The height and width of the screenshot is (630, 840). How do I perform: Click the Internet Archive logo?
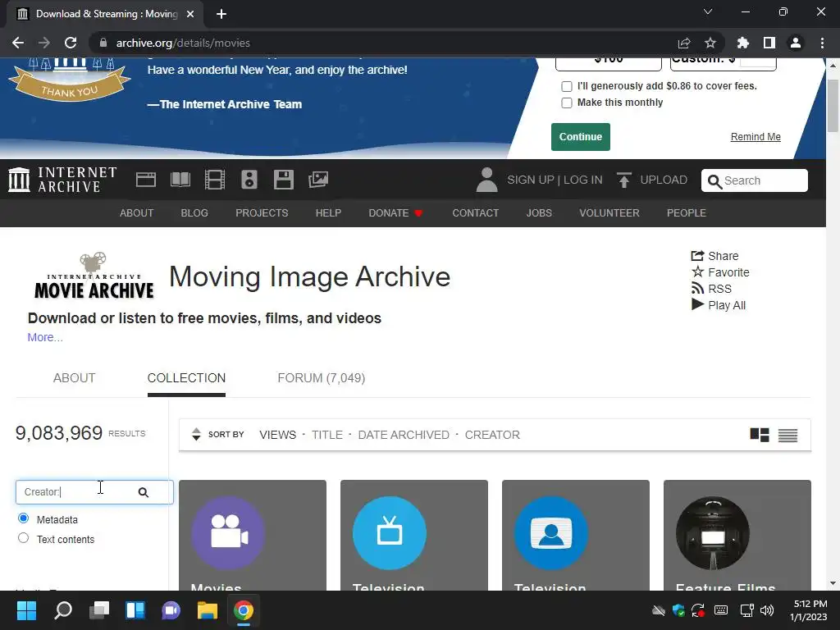[x=62, y=180]
